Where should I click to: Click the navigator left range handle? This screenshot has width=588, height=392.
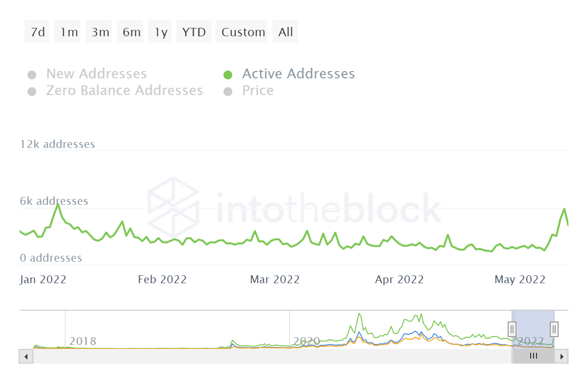(x=512, y=328)
